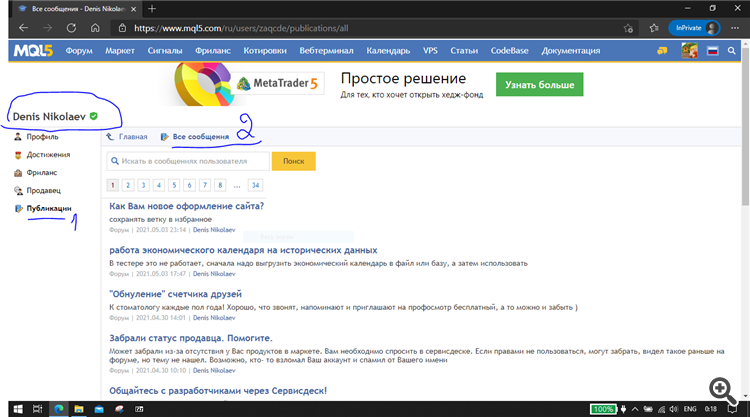Reload the page with the refresh icon
The image size is (750, 417).
[x=71, y=28]
